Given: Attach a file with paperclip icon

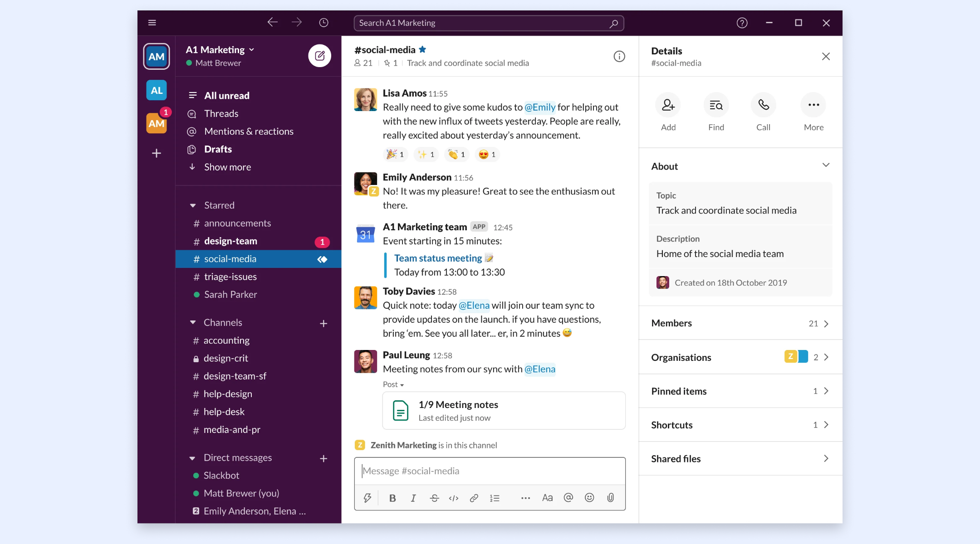Looking at the screenshot, I should tap(611, 498).
